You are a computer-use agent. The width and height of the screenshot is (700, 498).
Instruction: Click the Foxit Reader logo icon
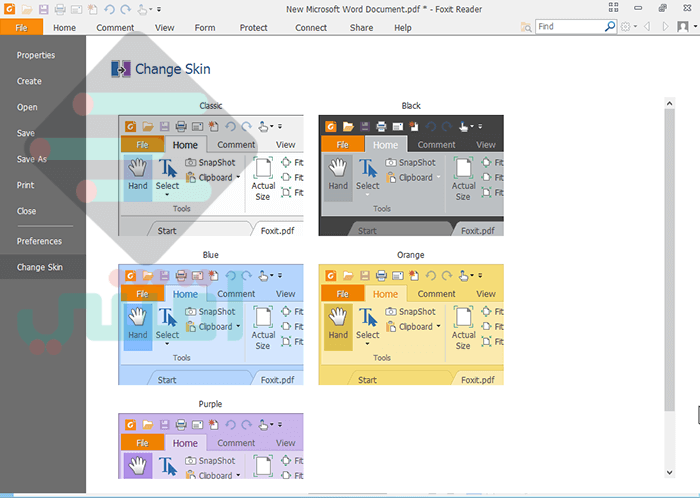point(9,8)
